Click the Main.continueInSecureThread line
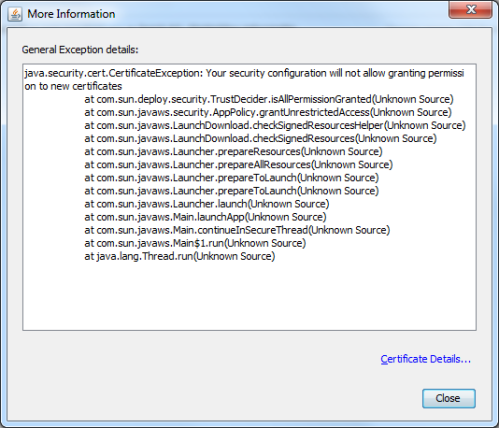This screenshot has height=428, width=499. [x=237, y=230]
